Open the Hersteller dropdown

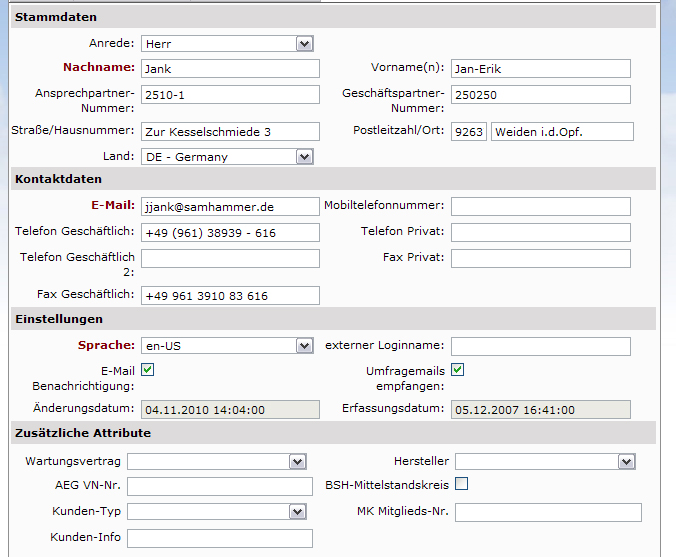tap(545, 461)
